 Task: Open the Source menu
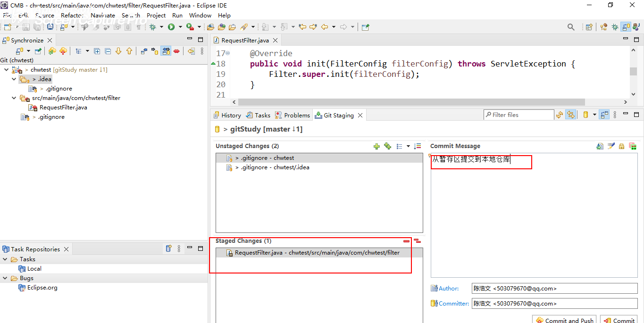tap(45, 16)
